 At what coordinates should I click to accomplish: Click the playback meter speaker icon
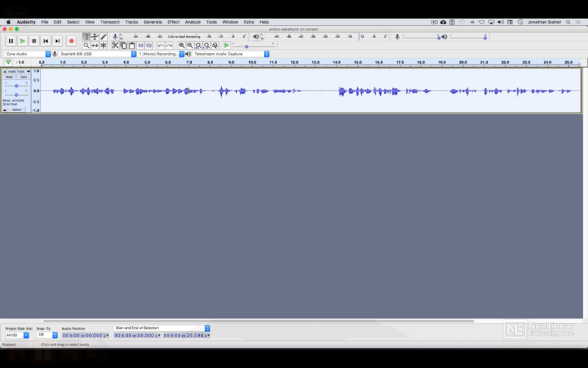point(256,36)
